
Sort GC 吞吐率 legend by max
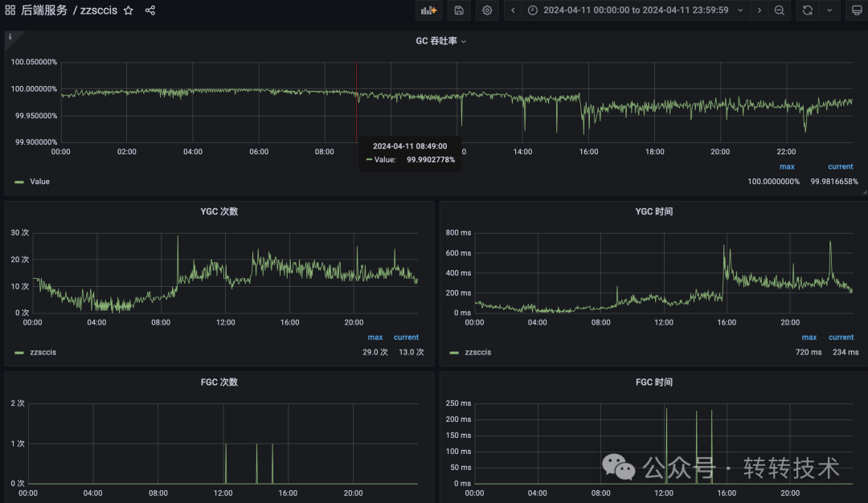pyautogui.click(x=787, y=167)
